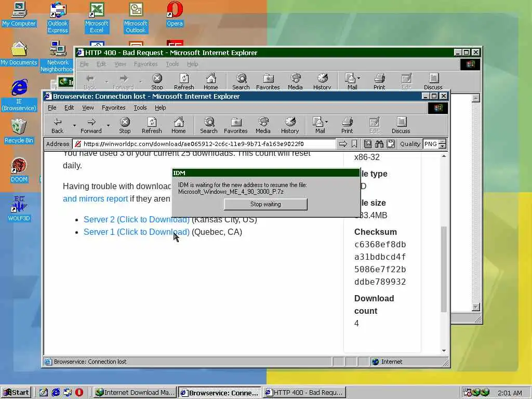Open the DOOM desktop icon
Screen dimensions: 532x399
19,170
